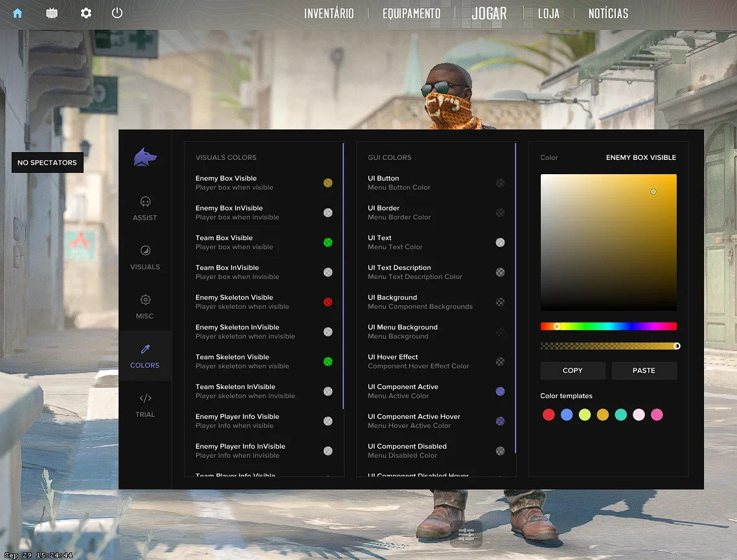Pick Enemy Box Visible color swatch
Screen dimensions: 737x560
328,183
